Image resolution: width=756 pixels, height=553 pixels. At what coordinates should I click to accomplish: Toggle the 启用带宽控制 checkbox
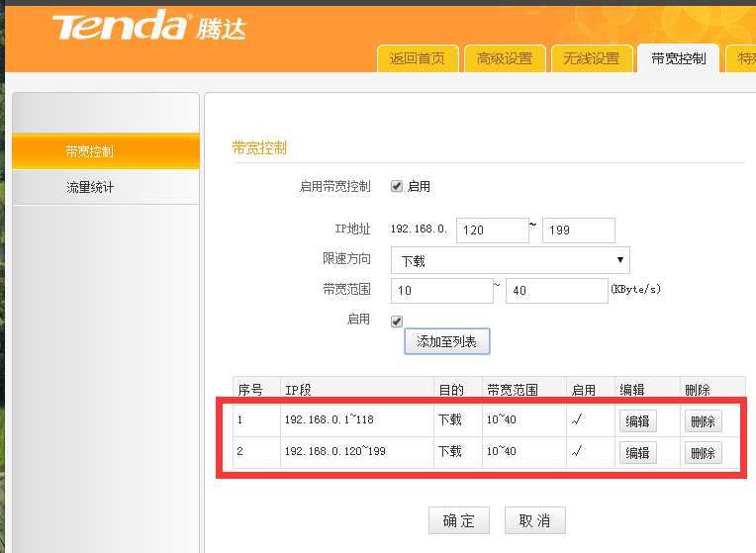click(x=397, y=186)
